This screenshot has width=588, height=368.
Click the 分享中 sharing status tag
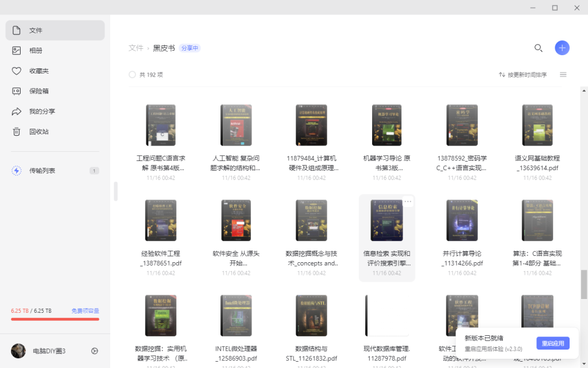pyautogui.click(x=189, y=48)
